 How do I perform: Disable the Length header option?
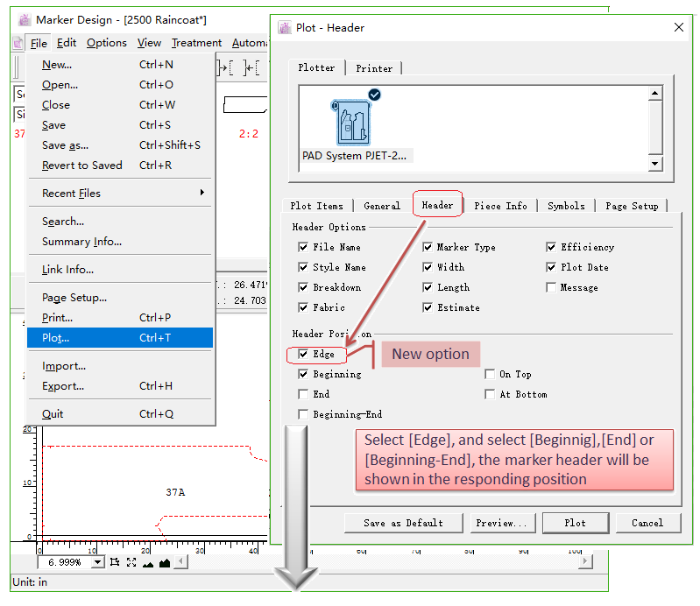pyautogui.click(x=428, y=287)
